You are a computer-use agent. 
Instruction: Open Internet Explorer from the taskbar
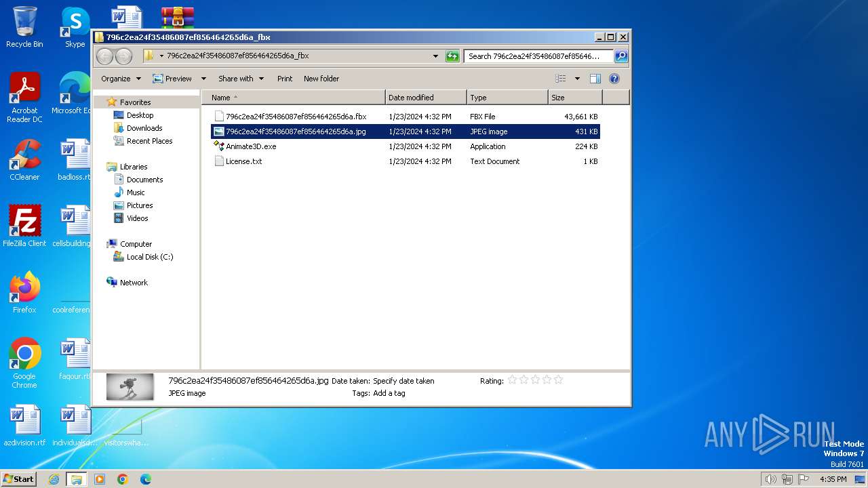pyautogui.click(x=54, y=479)
